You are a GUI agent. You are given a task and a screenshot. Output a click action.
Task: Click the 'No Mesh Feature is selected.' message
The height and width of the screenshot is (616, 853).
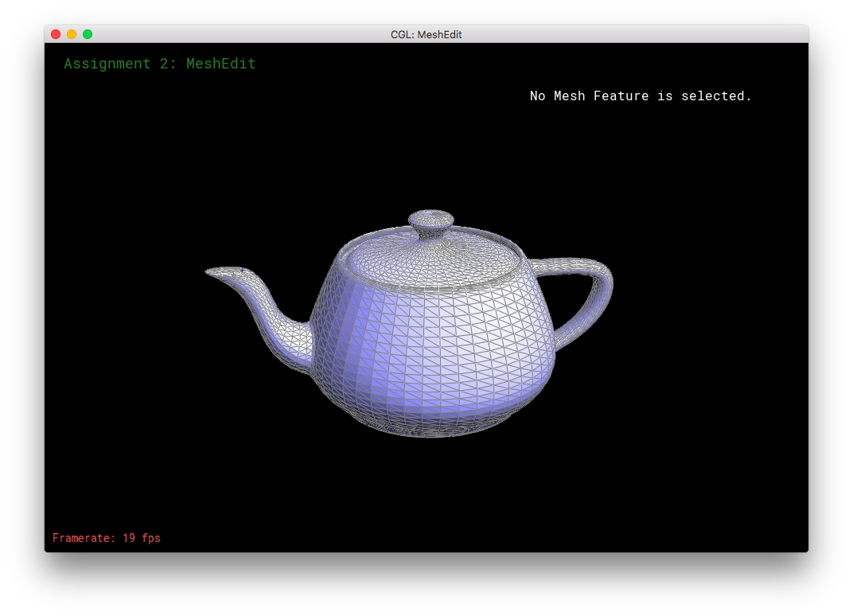click(641, 96)
